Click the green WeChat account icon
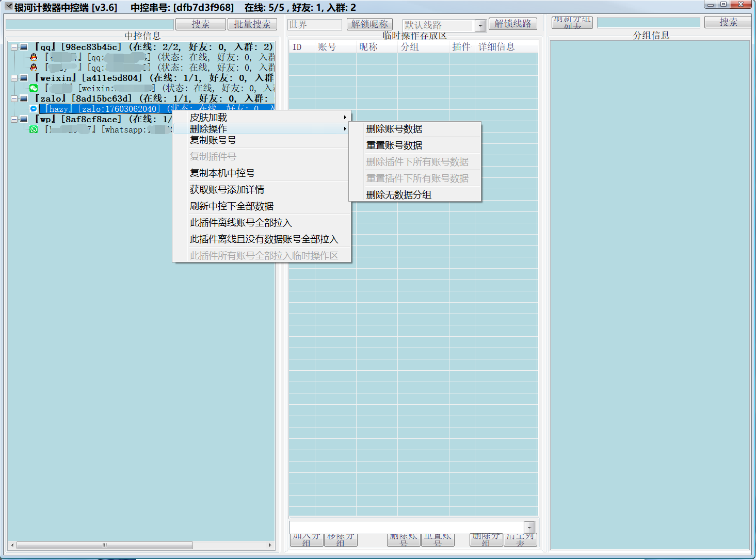 [34, 88]
